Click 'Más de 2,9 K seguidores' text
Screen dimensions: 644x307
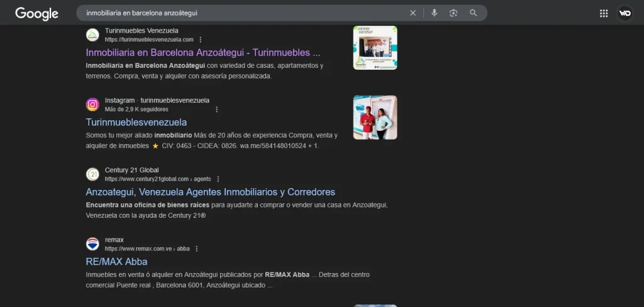136,109
